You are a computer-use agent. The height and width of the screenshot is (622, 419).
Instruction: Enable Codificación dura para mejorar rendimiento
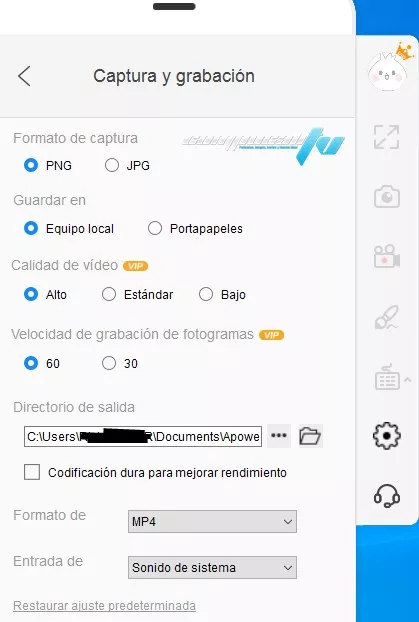(32, 472)
